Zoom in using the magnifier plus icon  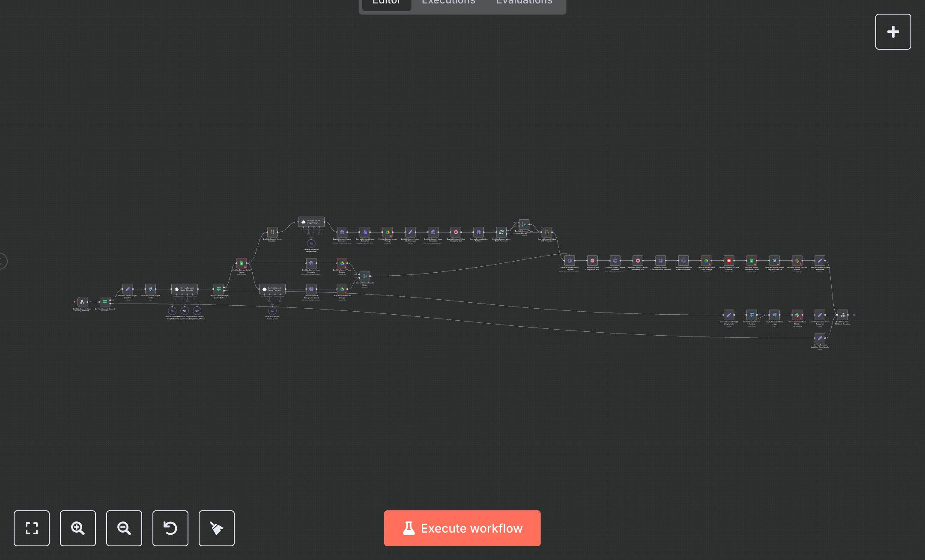click(78, 528)
